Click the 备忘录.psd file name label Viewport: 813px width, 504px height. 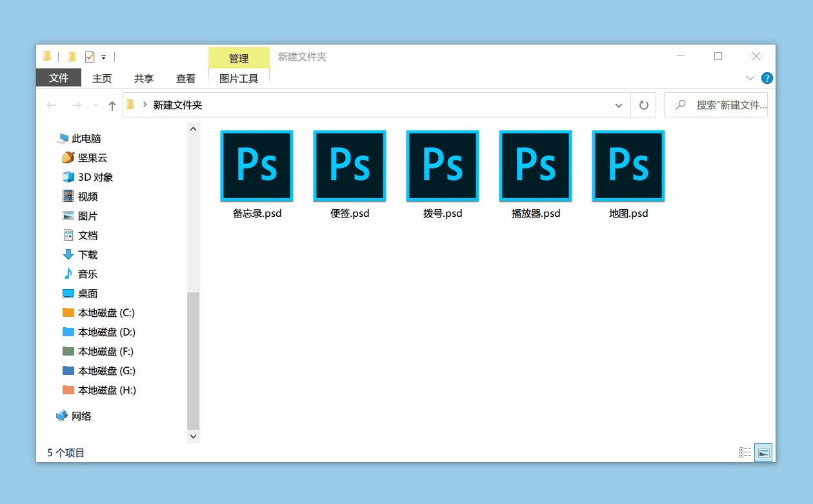coord(257,214)
